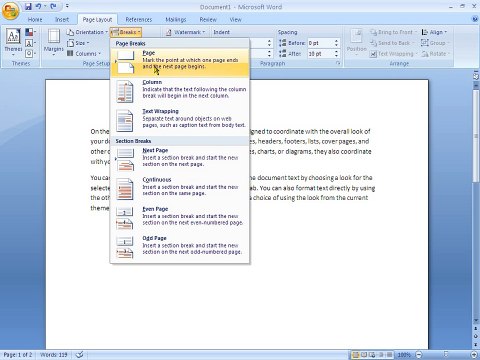Switch to the References tab
The image size is (480, 360).
coord(139,20)
